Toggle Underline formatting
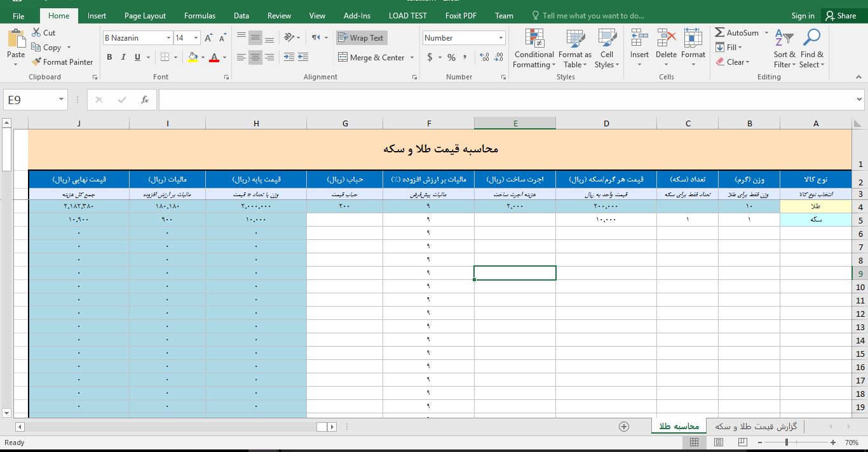868x452 pixels. click(137, 57)
